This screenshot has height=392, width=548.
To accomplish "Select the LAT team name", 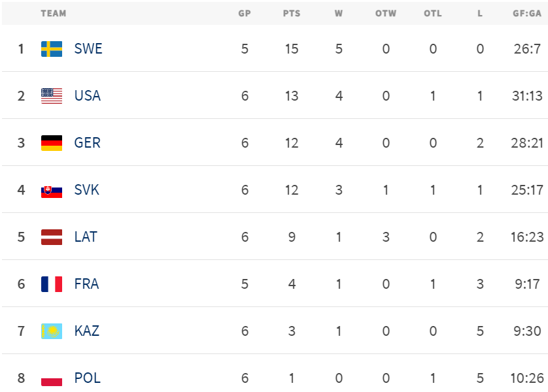I will (x=86, y=237).
